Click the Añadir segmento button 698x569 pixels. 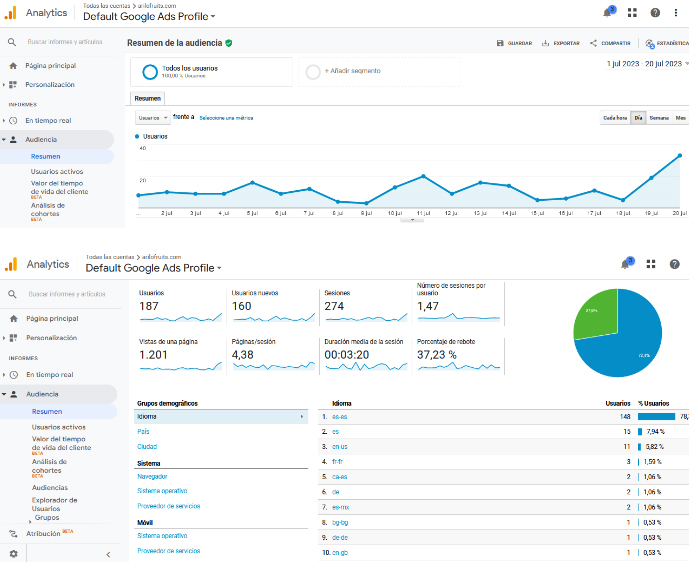pos(352,71)
